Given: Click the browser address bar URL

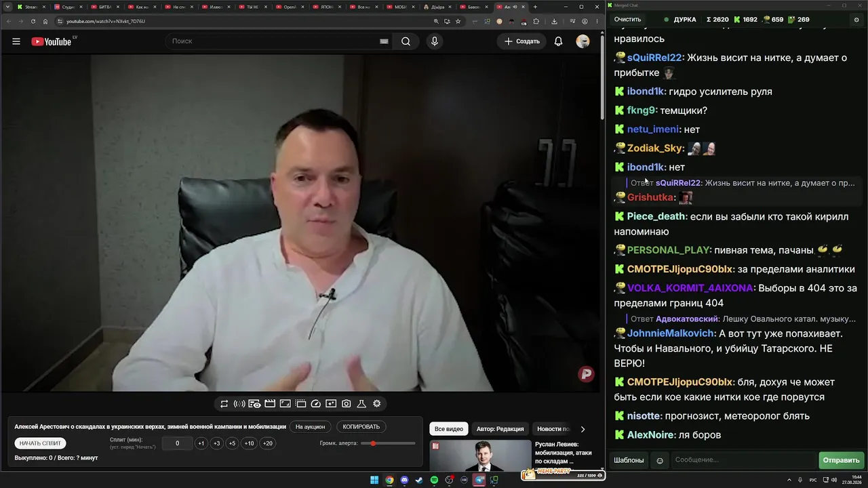Looking at the screenshot, I should 106,21.
